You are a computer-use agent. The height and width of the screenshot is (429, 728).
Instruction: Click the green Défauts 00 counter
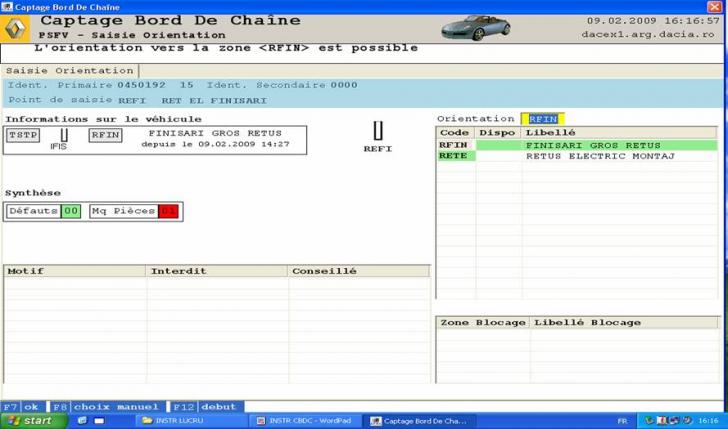[71, 211]
